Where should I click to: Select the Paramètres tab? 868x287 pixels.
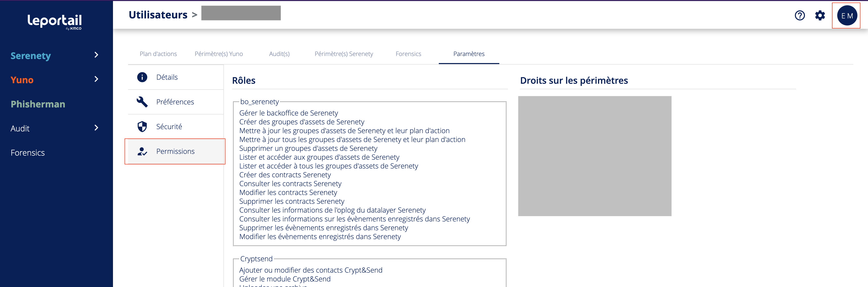[469, 54]
